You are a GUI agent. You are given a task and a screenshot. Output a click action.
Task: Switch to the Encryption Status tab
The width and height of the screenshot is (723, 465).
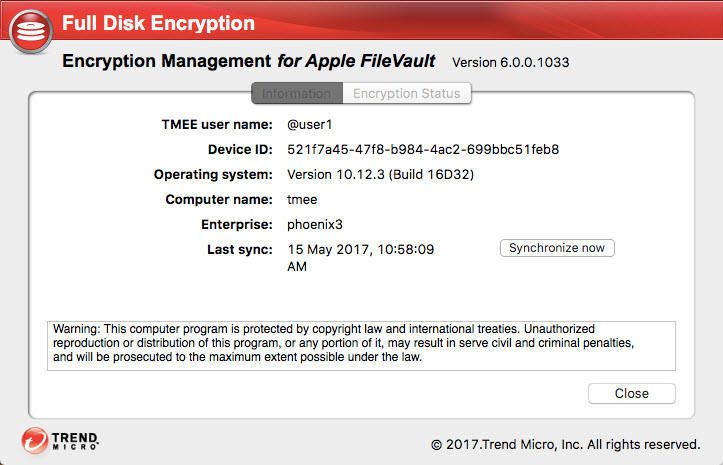pos(406,93)
